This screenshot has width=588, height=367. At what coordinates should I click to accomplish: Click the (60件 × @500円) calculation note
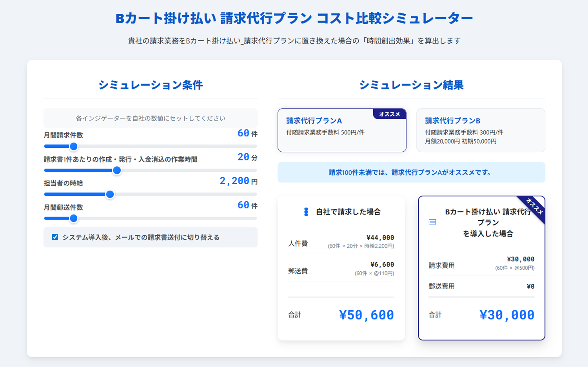[515, 268]
